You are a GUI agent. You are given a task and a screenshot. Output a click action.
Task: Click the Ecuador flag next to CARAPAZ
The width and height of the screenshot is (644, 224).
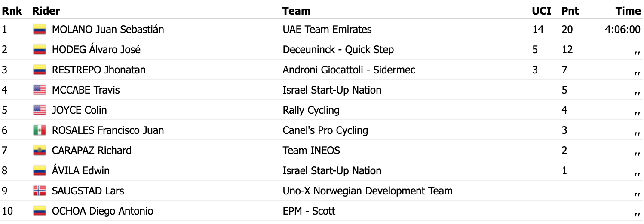pyautogui.click(x=40, y=151)
